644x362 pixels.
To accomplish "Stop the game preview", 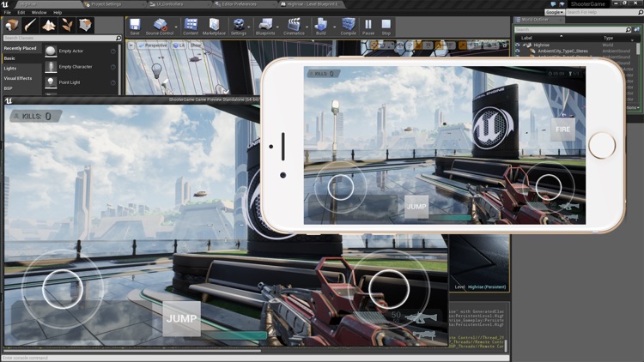I will point(386,26).
